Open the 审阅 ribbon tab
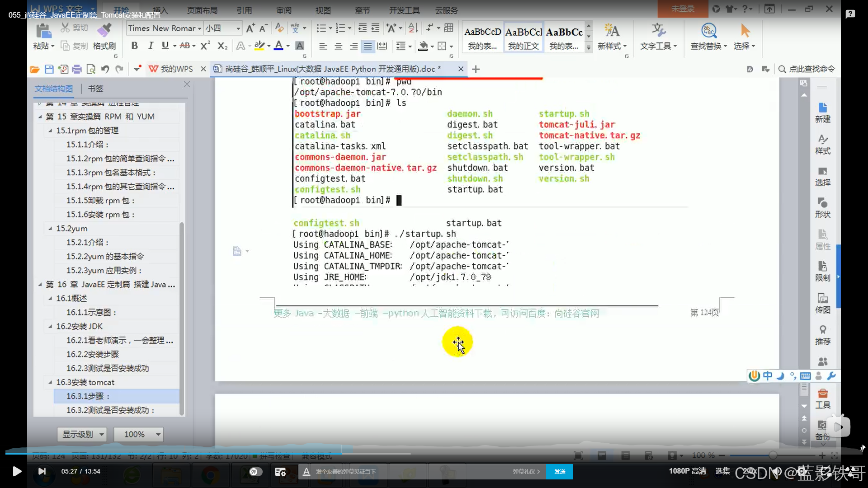This screenshot has height=488, width=868. 284,10
